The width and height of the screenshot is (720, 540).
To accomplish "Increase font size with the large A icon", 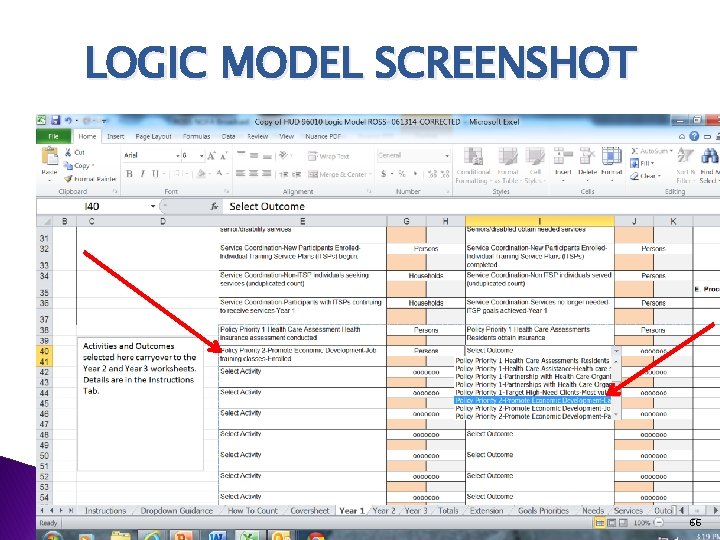I will [x=211, y=156].
